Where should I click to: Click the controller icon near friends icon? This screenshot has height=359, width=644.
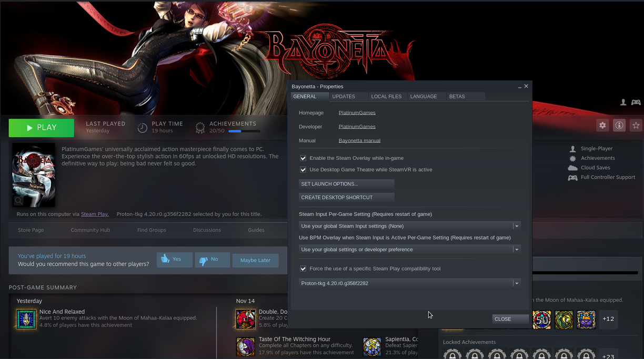[636, 102]
